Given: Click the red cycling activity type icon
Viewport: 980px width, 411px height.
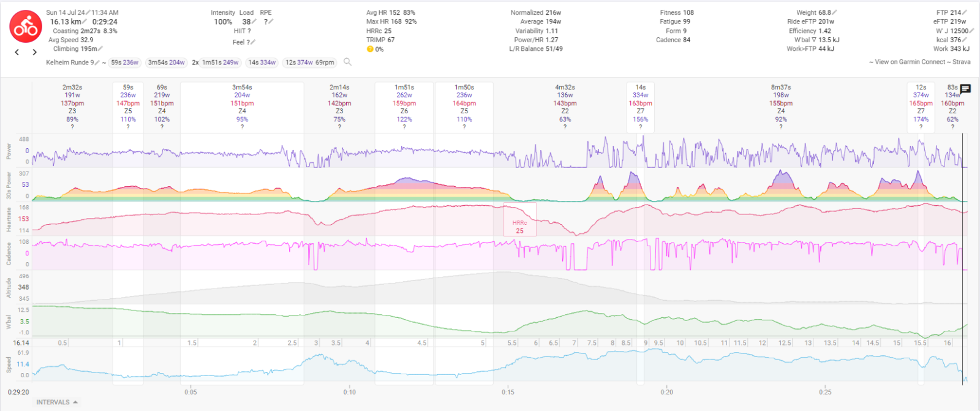Looking at the screenshot, I should point(26,26).
